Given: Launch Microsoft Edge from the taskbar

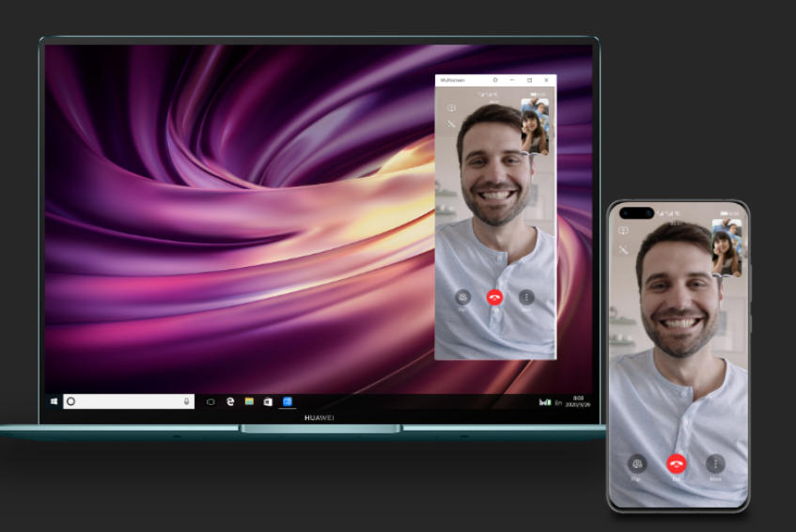Looking at the screenshot, I should coord(230,401).
